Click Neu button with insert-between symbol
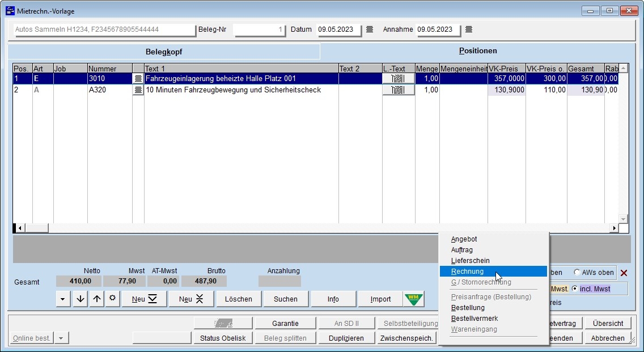This screenshot has height=352, width=644. click(191, 299)
